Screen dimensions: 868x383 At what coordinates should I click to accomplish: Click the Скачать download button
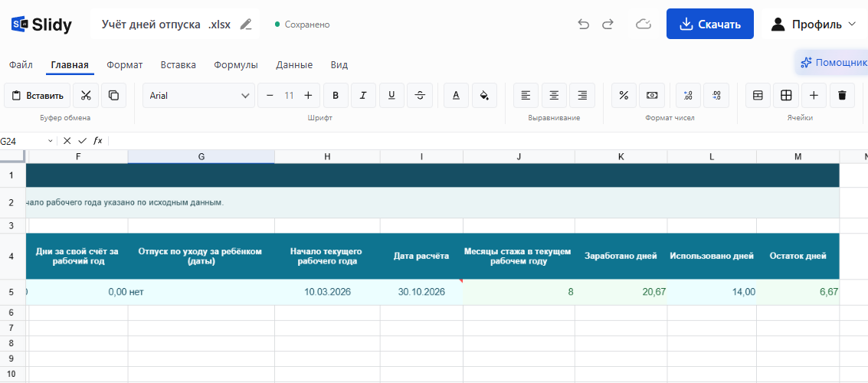tap(710, 24)
